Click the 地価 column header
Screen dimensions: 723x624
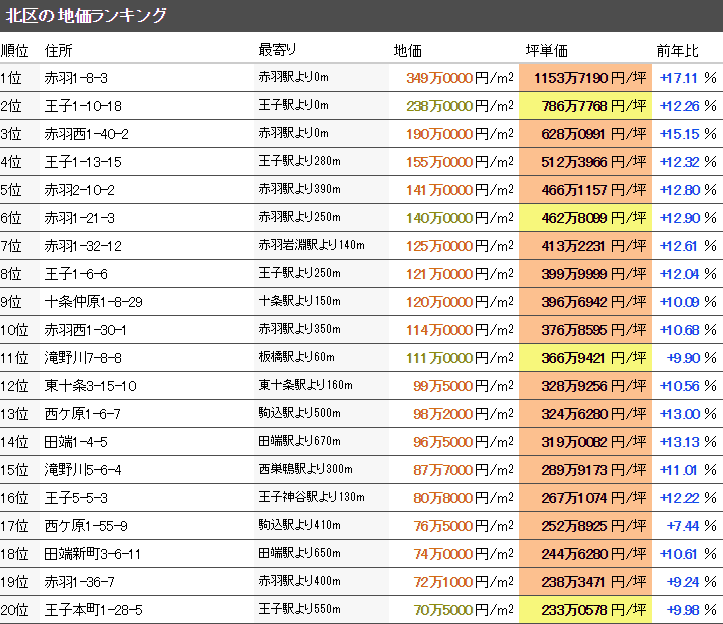(x=408, y=50)
